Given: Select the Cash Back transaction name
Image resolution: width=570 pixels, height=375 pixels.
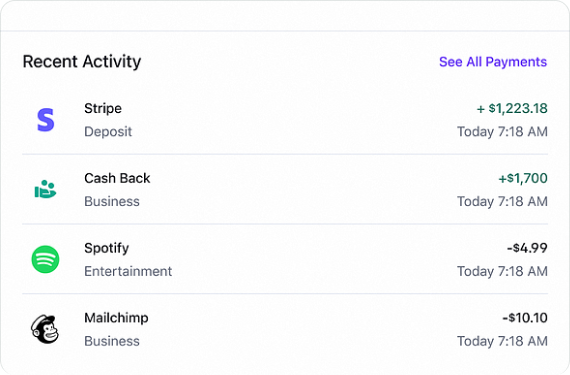Looking at the screenshot, I should pyautogui.click(x=117, y=178).
